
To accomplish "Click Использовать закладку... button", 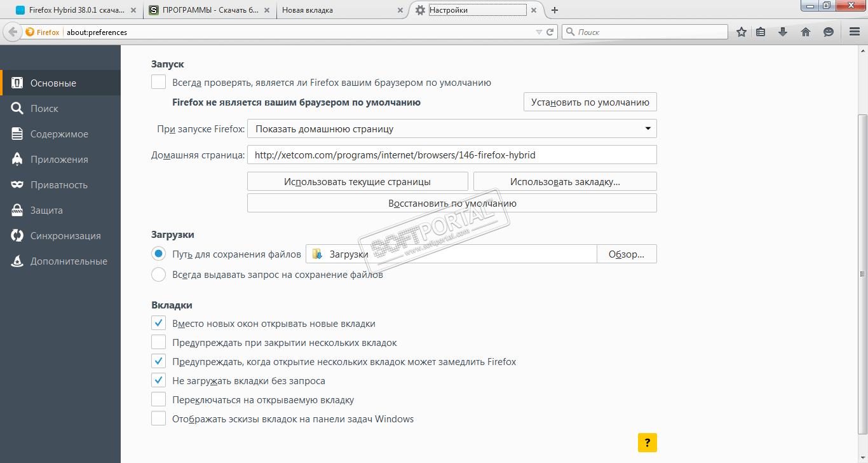I will click(x=565, y=181).
